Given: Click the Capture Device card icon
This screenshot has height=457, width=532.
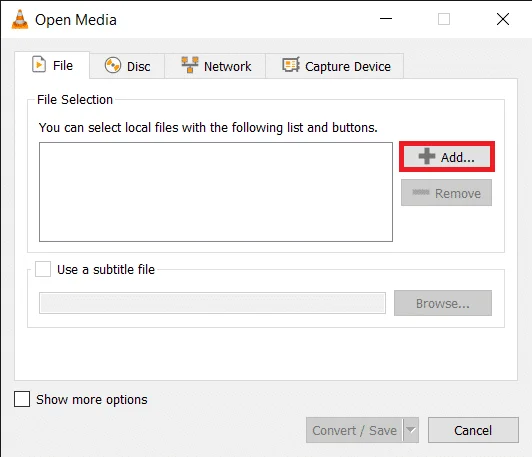Looking at the screenshot, I should point(291,64).
